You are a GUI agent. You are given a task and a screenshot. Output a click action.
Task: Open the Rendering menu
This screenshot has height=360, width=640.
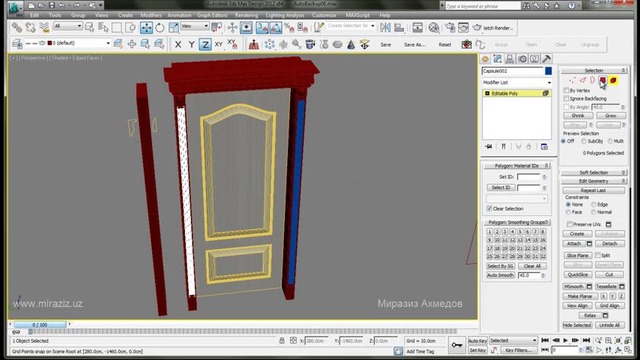[x=246, y=15]
